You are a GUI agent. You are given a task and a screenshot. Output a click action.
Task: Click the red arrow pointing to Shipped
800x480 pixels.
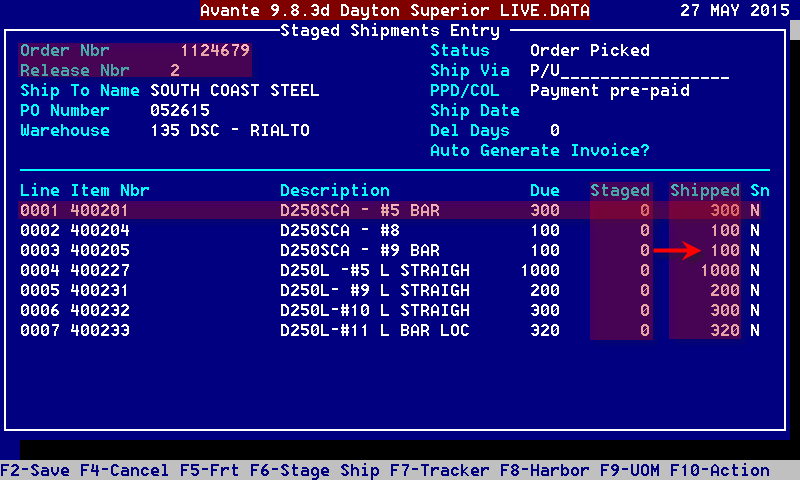click(676, 250)
